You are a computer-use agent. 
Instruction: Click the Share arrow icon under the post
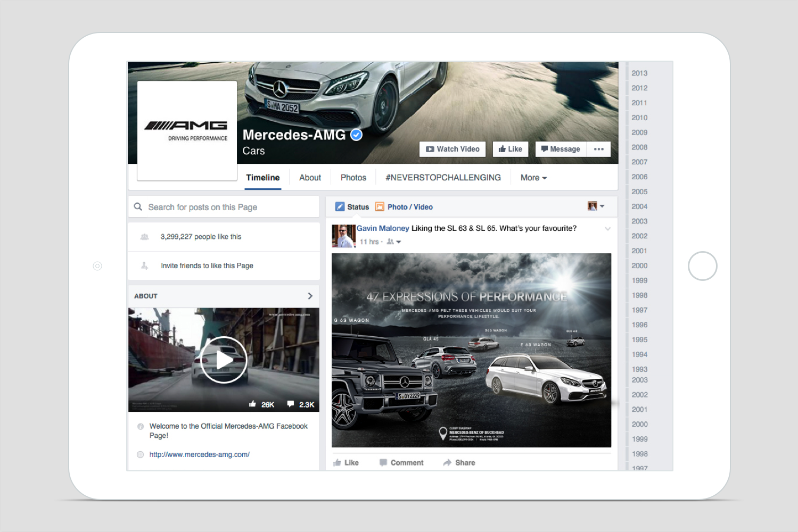447,462
